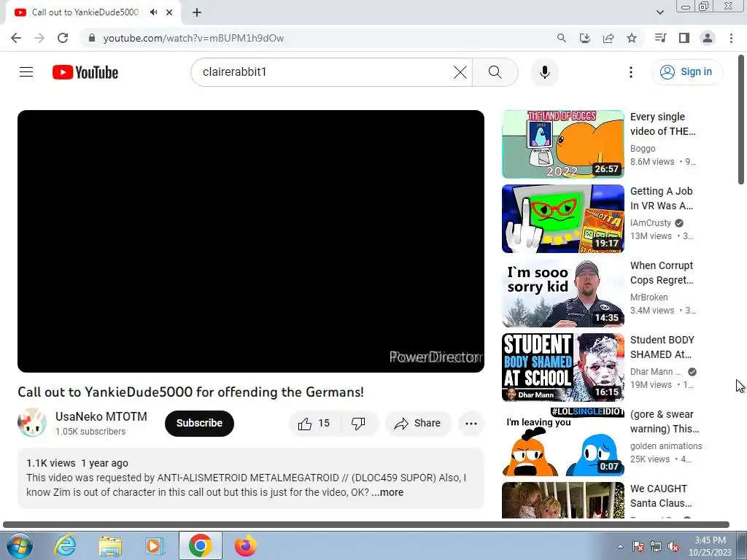This screenshot has width=747, height=560.
Task: Open Getting A Job In VR thumbnail
Action: coord(562,219)
